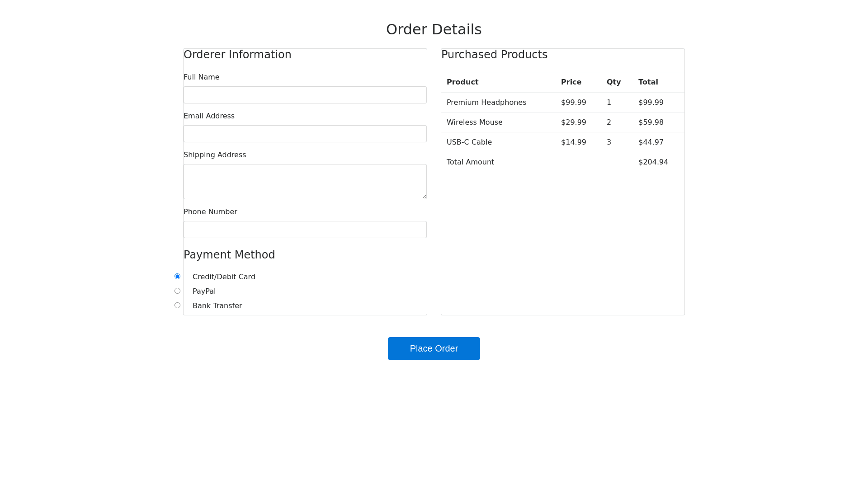Click the Premium Headphones product row
Image resolution: width=868 pixels, height=488 pixels.
(486, 102)
